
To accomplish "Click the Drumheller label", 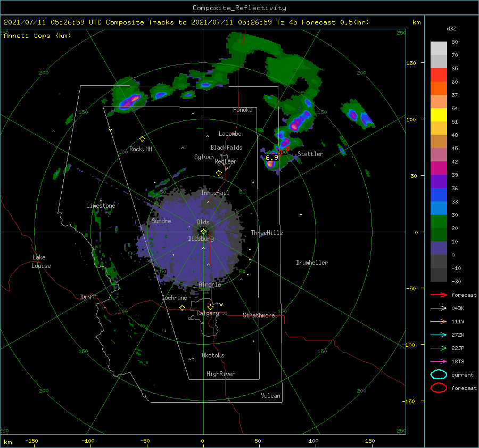I will 311,263.
